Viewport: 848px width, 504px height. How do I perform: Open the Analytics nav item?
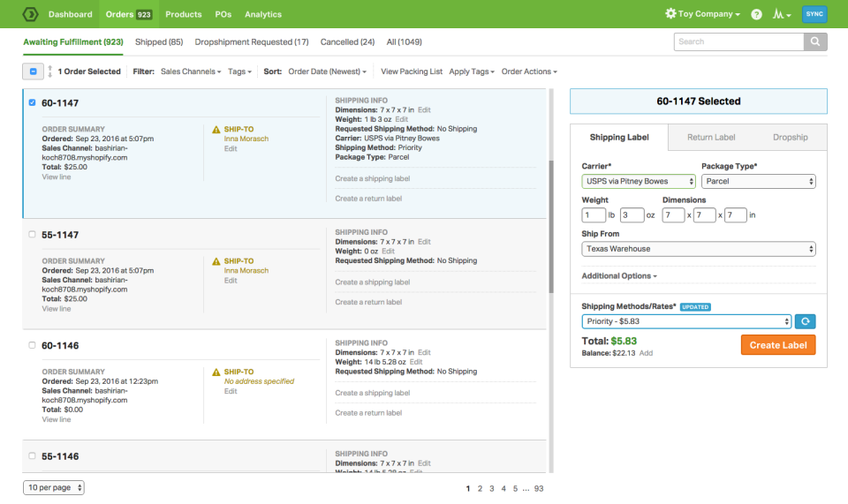coord(263,14)
